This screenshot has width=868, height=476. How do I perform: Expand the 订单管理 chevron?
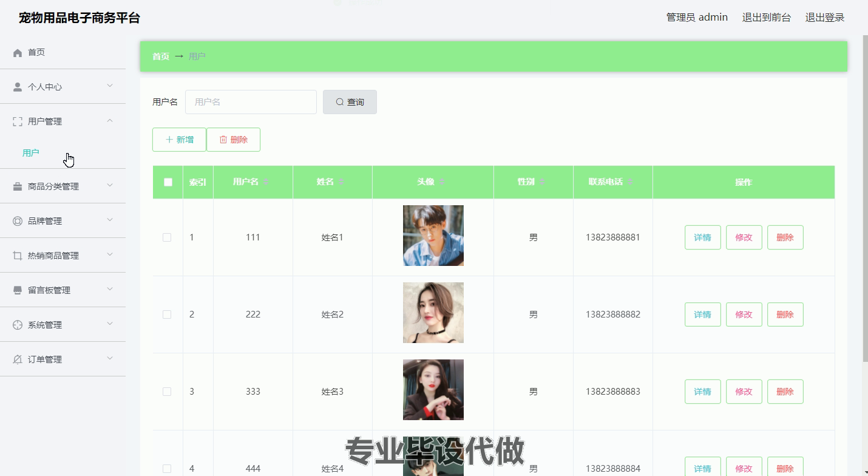click(110, 359)
